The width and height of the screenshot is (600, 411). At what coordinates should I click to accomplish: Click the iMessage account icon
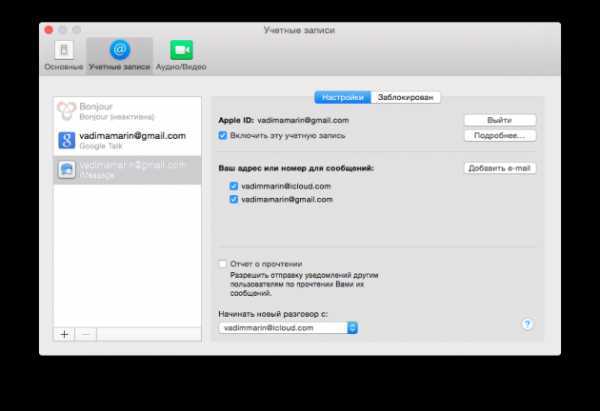[67, 170]
